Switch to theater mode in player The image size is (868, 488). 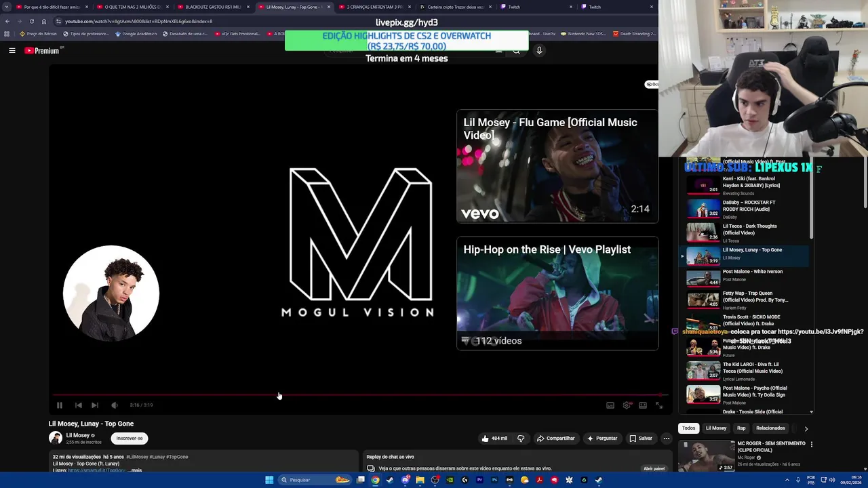tap(643, 405)
